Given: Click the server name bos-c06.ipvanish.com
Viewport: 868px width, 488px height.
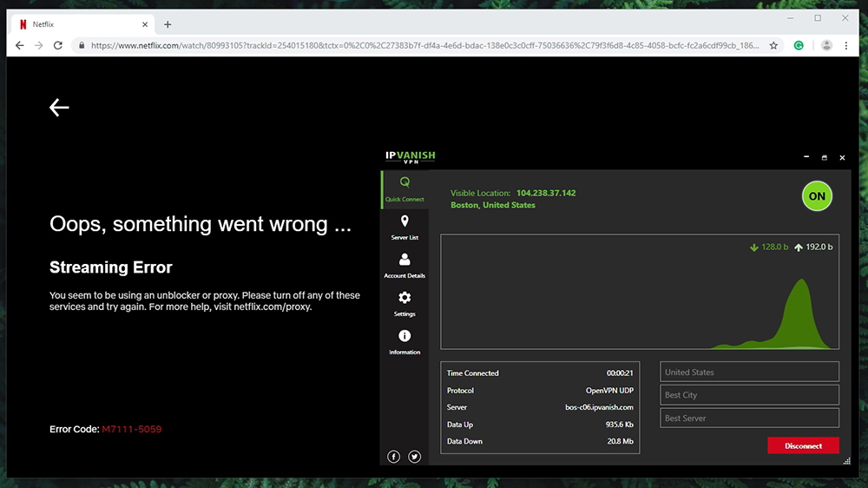Looking at the screenshot, I should click(599, 407).
